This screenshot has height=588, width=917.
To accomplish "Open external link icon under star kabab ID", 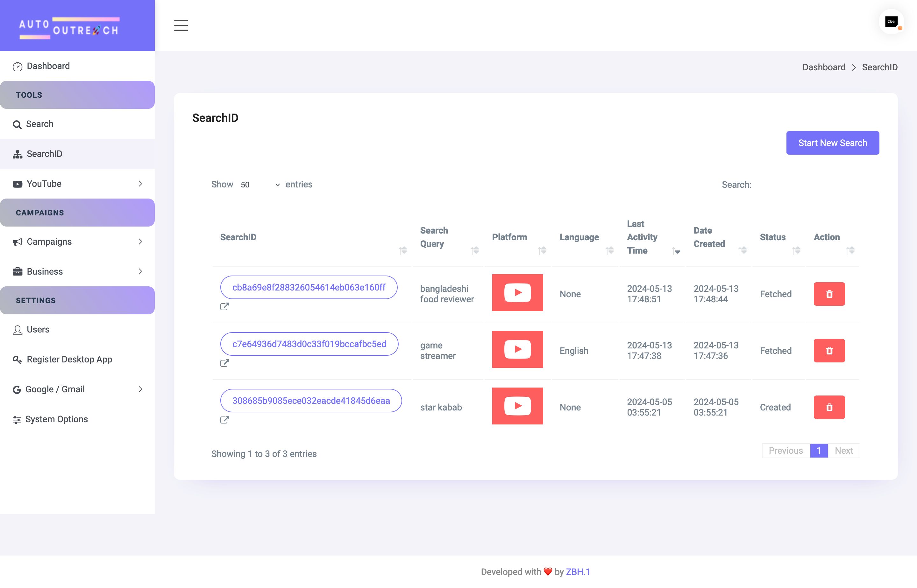I will coord(225,420).
